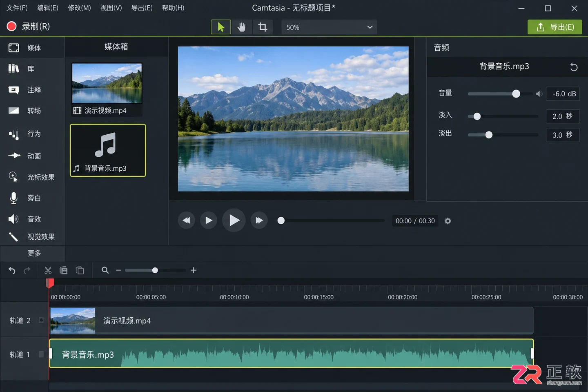The image size is (588, 392).
Task: Zoom in the timeline with plus icon
Action: click(x=194, y=270)
